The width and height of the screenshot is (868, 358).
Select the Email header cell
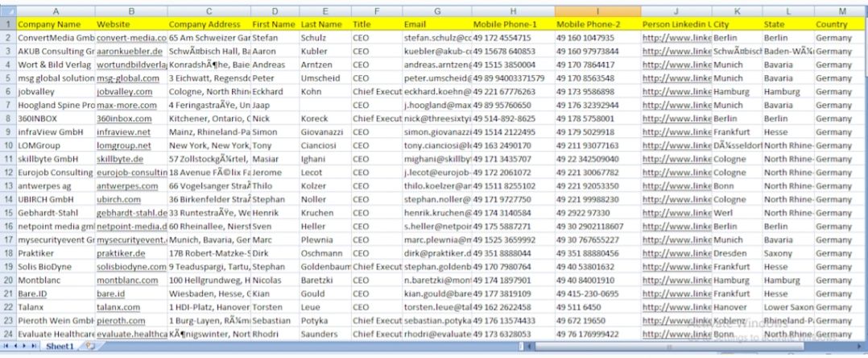(437, 24)
